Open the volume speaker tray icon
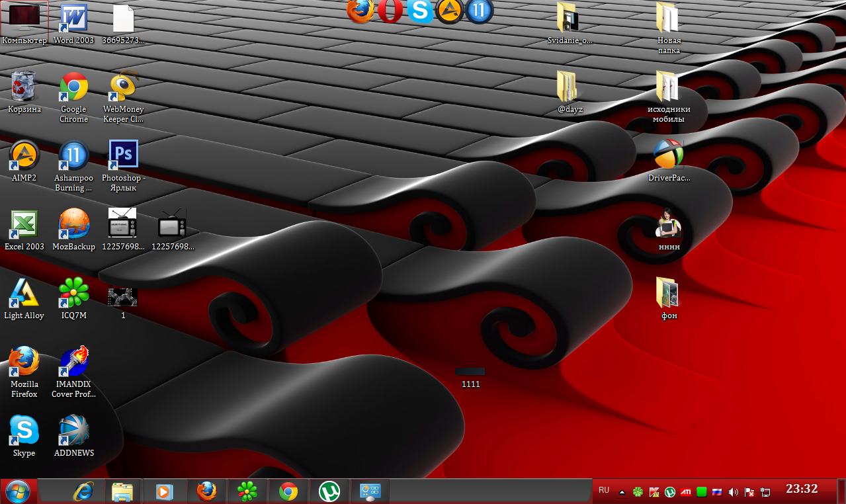846x504 pixels. pos(734,492)
